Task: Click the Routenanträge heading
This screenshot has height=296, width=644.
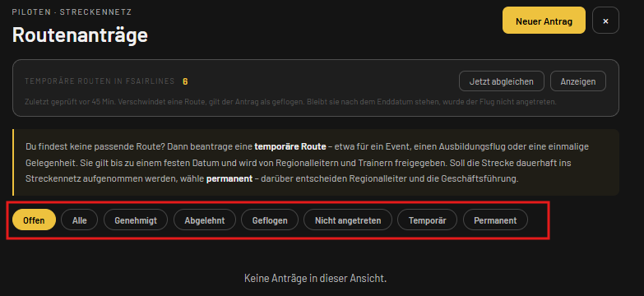Action: [x=80, y=35]
